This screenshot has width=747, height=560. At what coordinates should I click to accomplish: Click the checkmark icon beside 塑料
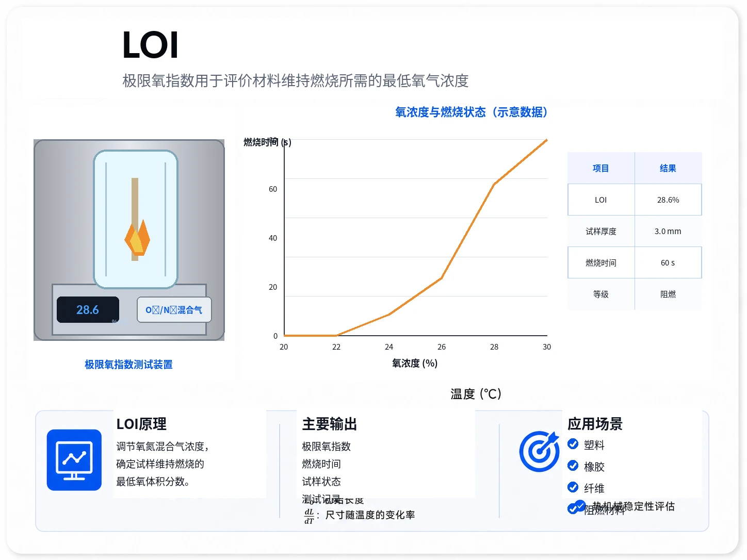573,444
